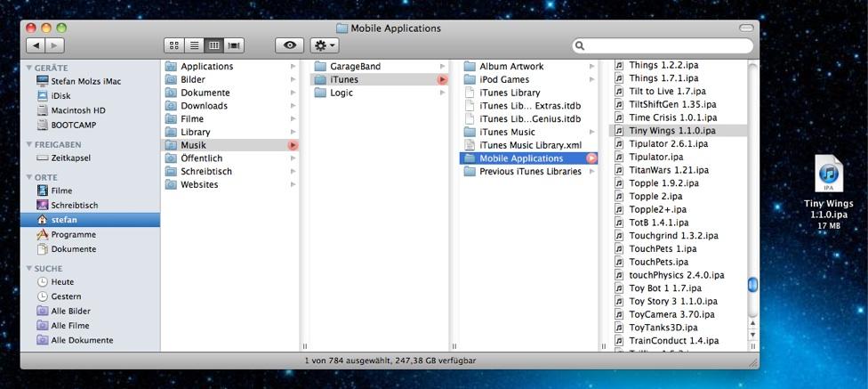Viewport: 868px width, 389px height.
Task: Open the Library folder
Action: pos(230,132)
